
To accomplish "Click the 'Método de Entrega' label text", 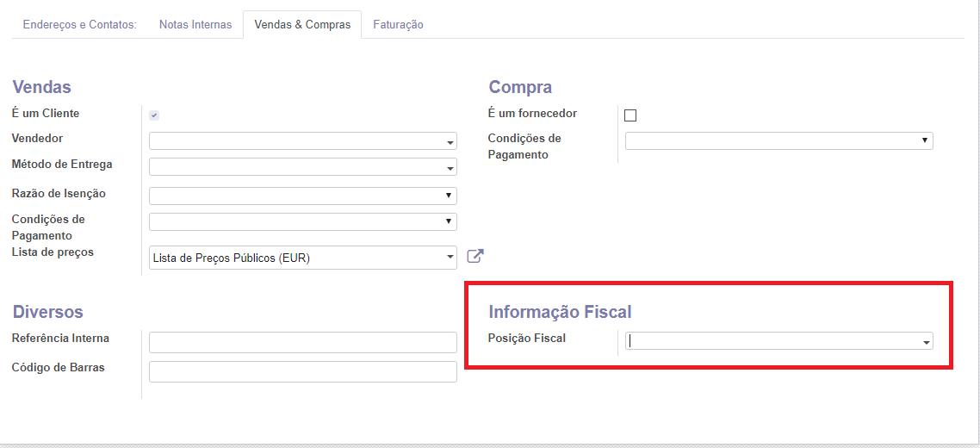I will point(62,165).
